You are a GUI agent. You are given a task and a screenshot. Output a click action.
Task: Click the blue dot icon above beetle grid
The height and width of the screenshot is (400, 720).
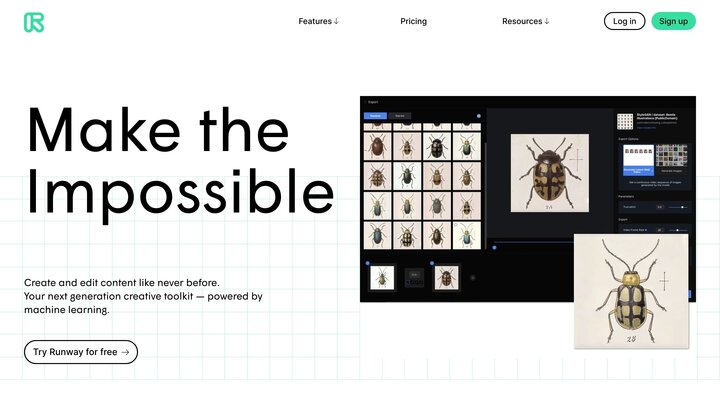coord(478,116)
